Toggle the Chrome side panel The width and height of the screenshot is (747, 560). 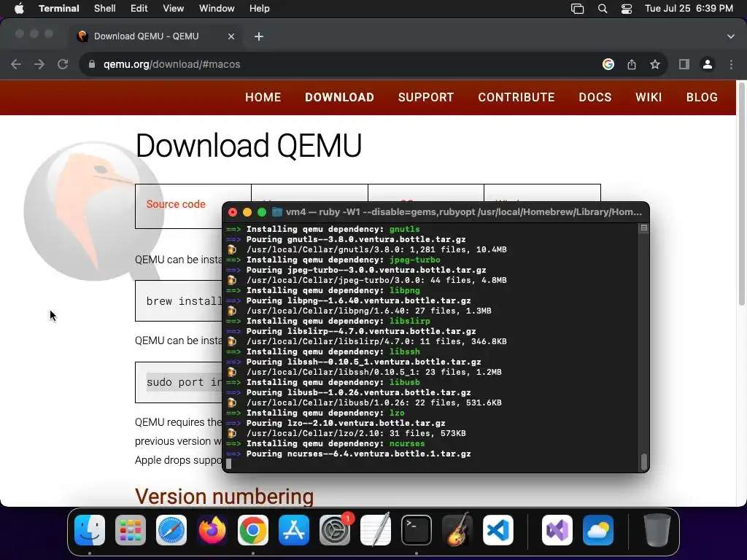click(x=684, y=64)
